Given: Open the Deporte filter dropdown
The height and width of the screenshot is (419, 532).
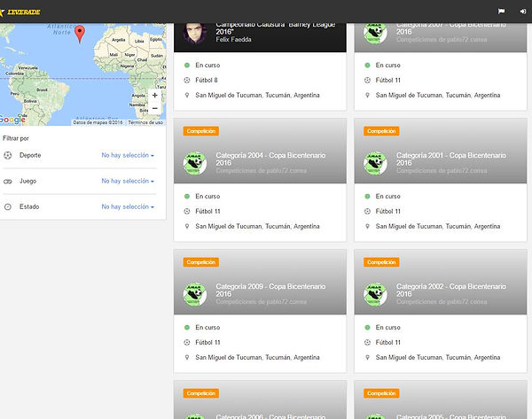Looking at the screenshot, I should click(x=128, y=155).
